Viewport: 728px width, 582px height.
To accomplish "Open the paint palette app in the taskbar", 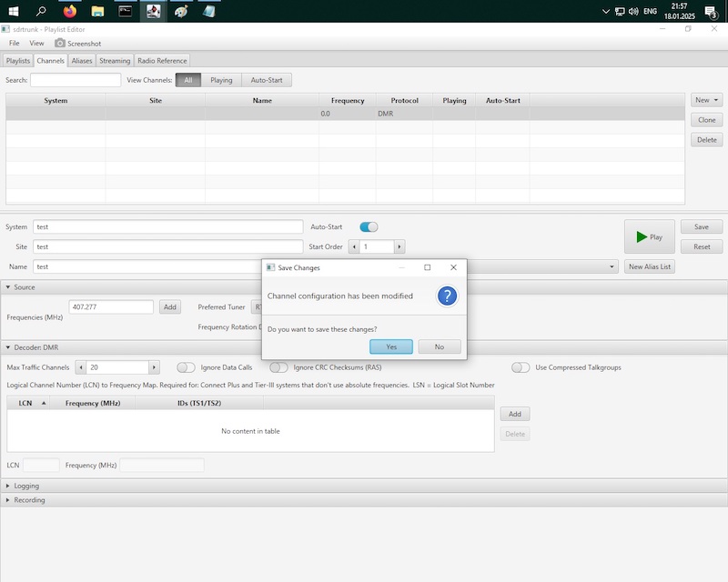I will (x=181, y=11).
